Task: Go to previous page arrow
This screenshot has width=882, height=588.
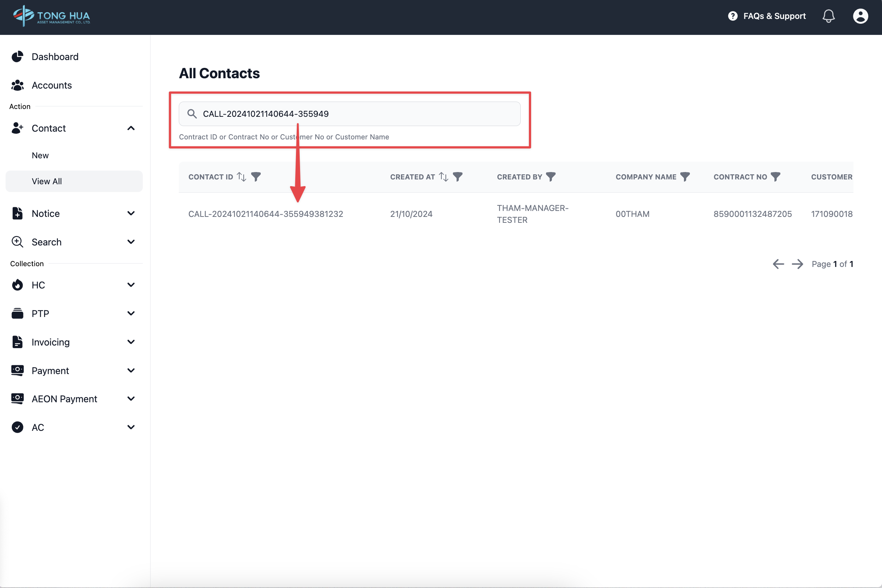Action: pyautogui.click(x=778, y=264)
